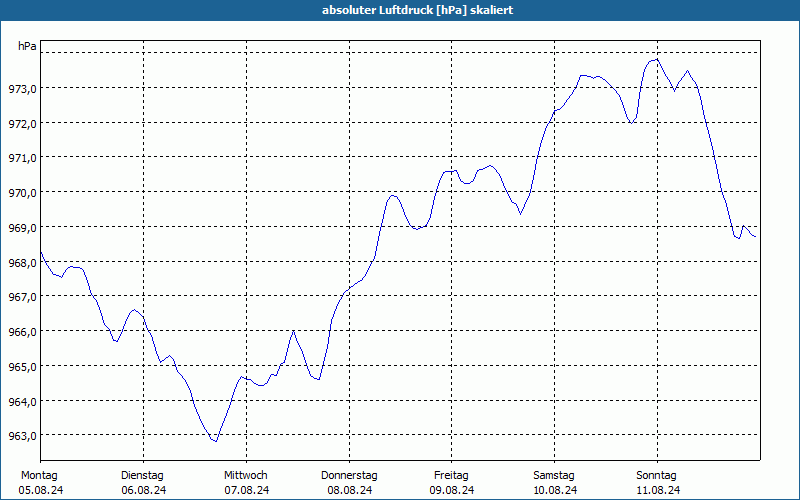Select the 973,0 y-axis value
The width and height of the screenshot is (800, 500).
[x=22, y=89]
